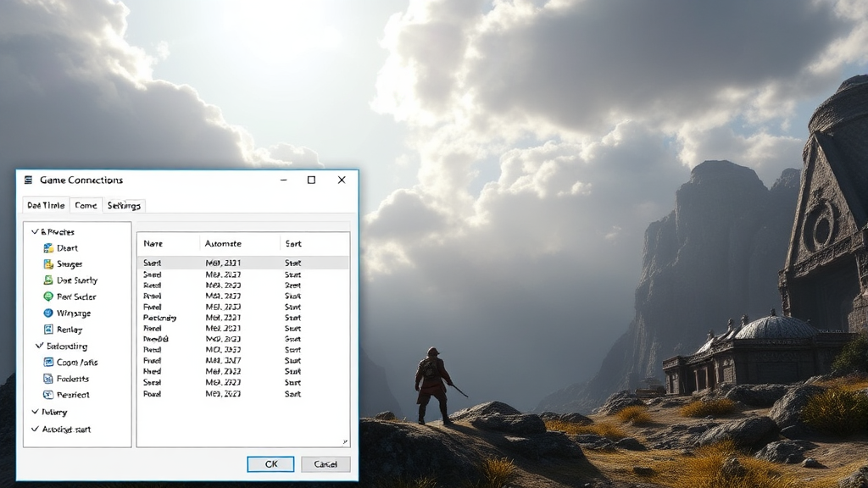
Task: Click the Renlay item icon
Action: click(48, 330)
